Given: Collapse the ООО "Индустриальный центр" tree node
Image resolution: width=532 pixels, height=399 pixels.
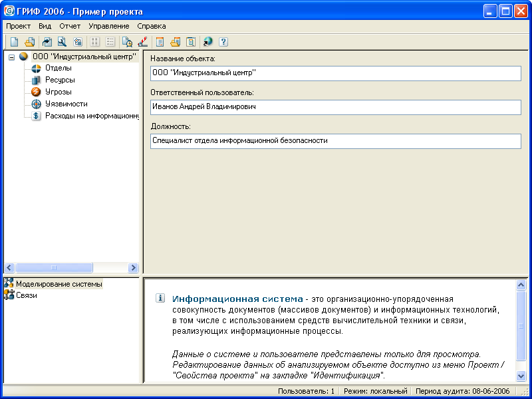Looking at the screenshot, I should pyautogui.click(x=11, y=58).
